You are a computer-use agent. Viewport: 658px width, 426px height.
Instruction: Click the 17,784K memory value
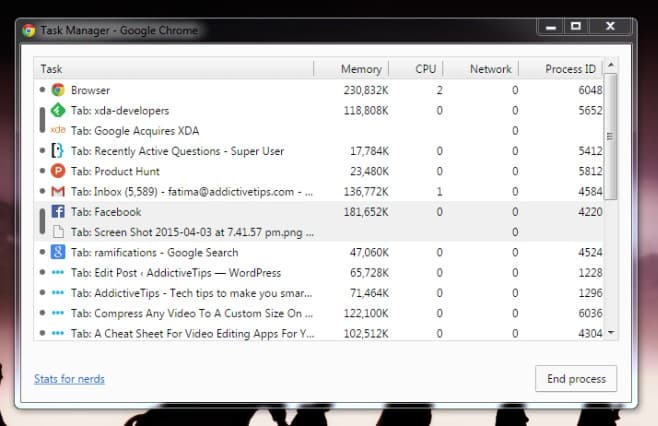[369, 151]
